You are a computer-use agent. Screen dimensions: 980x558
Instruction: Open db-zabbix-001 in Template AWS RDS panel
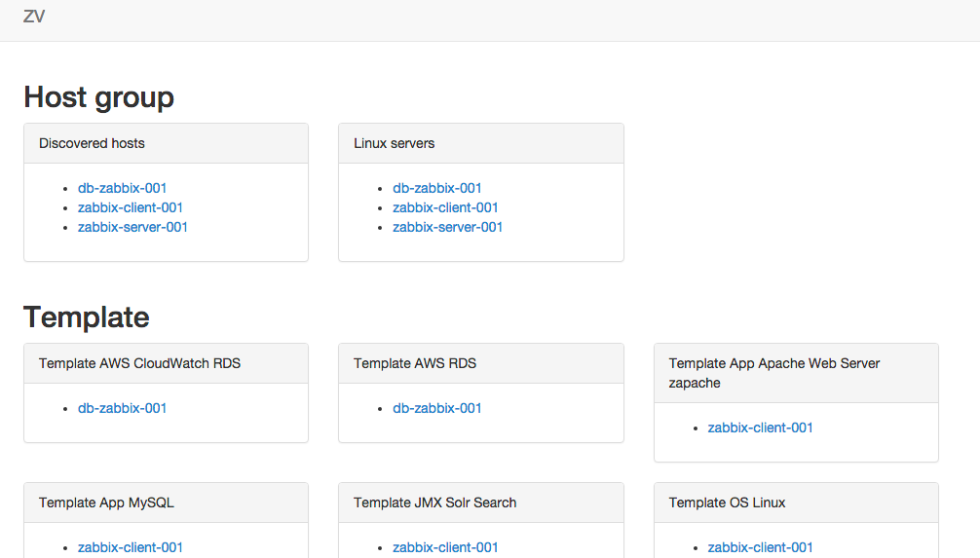coord(436,408)
